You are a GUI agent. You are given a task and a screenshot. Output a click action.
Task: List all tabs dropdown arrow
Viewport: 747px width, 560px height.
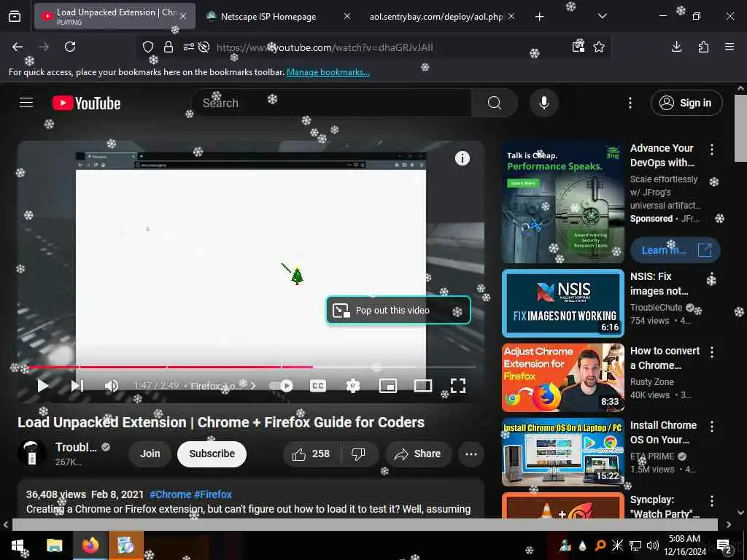tap(602, 16)
